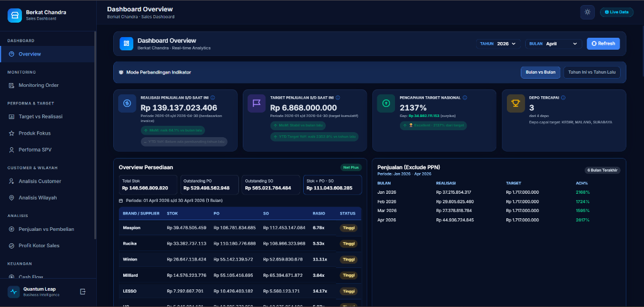Click info icon next to Pencapaian Target Nasional
This screenshot has height=307, width=644.
pos(465,98)
